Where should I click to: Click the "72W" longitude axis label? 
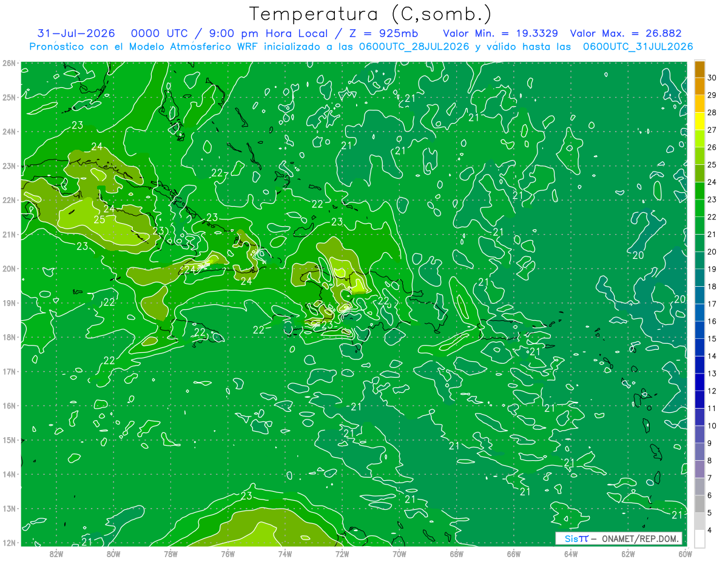click(342, 554)
